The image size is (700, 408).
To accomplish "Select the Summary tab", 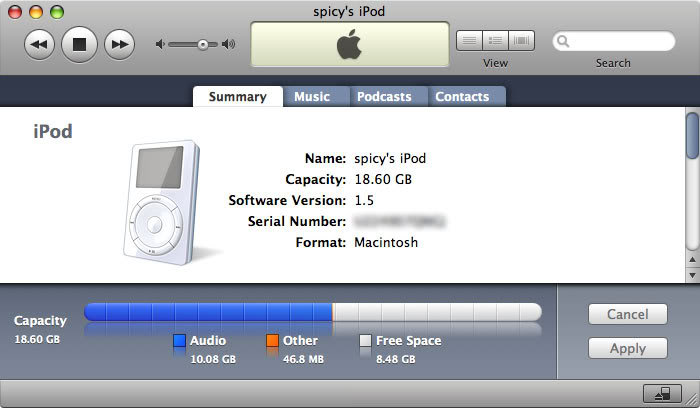I will click(238, 96).
